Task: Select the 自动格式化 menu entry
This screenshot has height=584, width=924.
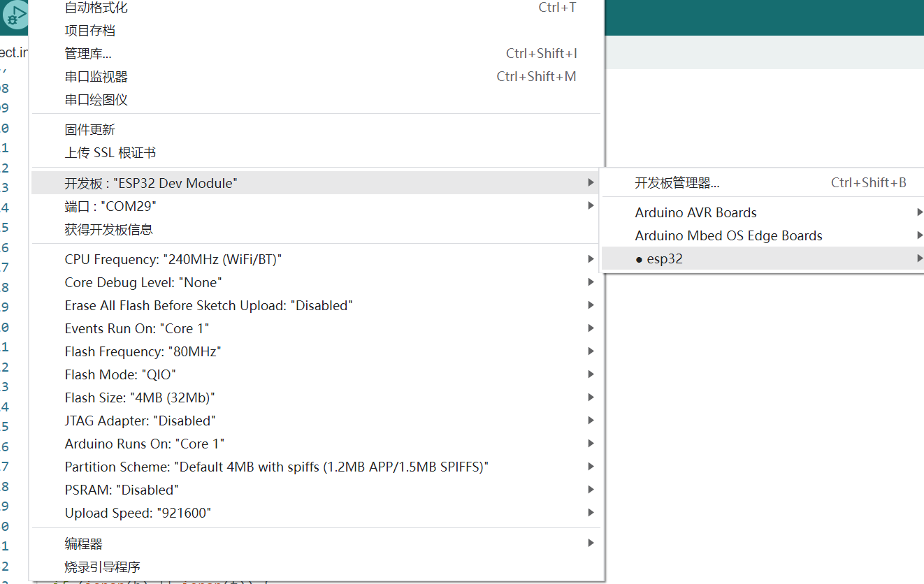Action: (x=316, y=8)
